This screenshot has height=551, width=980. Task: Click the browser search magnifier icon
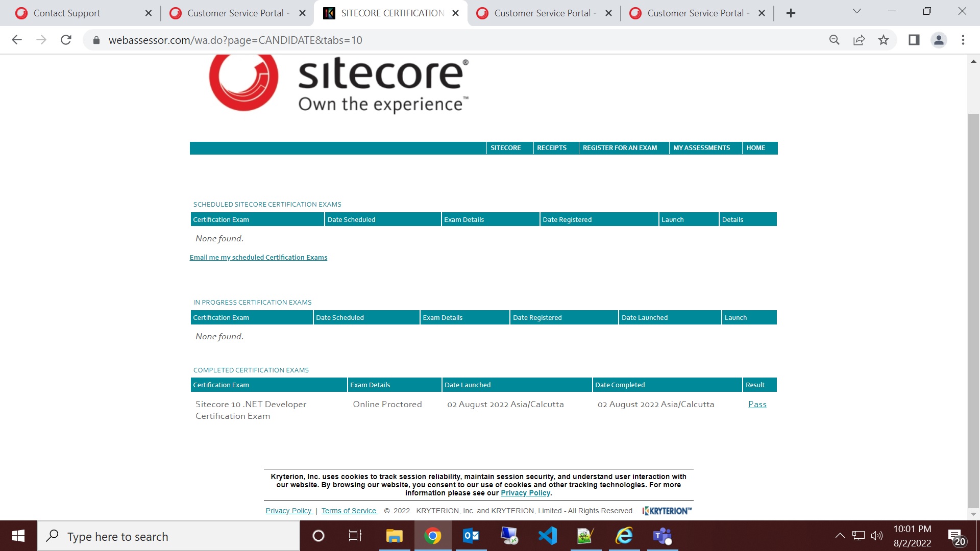tap(834, 40)
